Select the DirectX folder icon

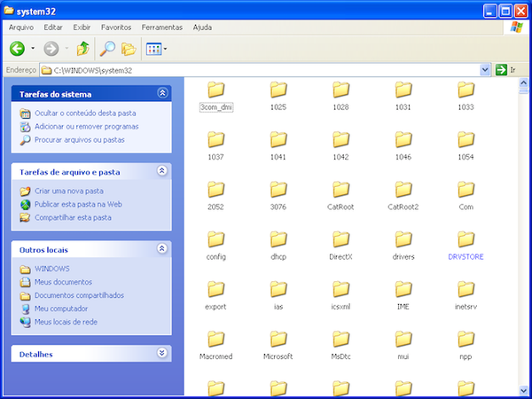tap(340, 239)
